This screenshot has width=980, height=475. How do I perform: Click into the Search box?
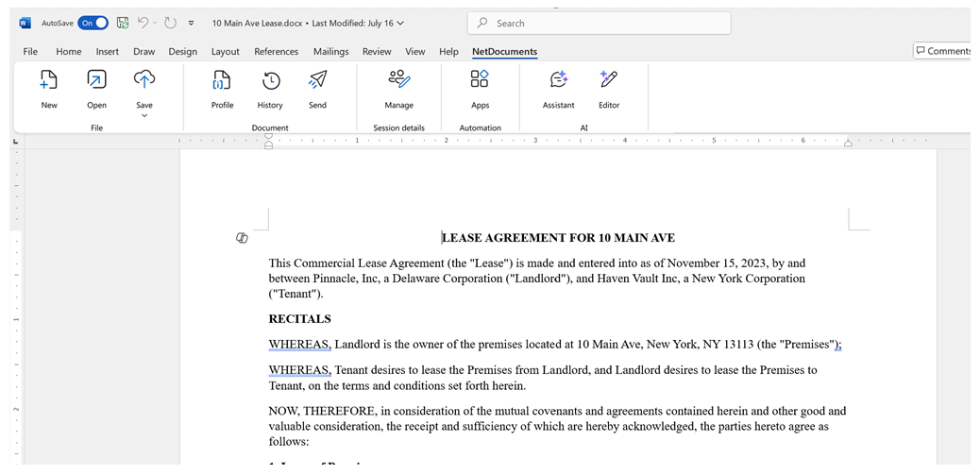tap(599, 23)
